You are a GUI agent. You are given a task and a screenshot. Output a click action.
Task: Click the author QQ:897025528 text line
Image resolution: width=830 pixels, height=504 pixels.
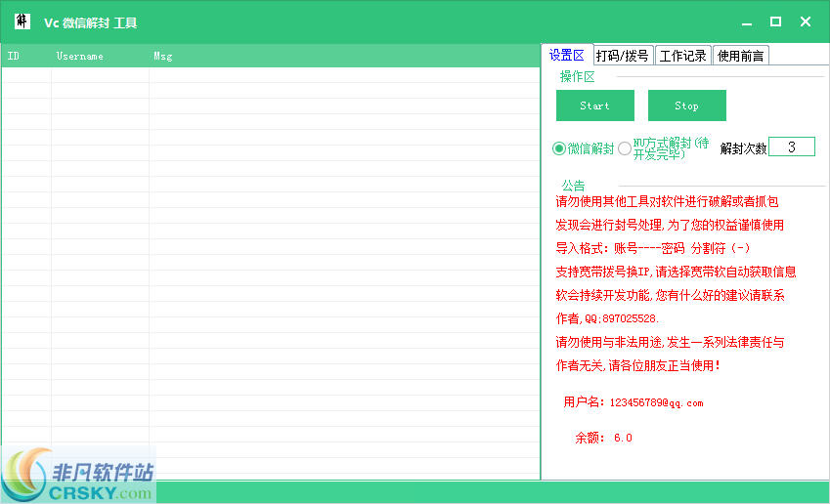tap(607, 318)
